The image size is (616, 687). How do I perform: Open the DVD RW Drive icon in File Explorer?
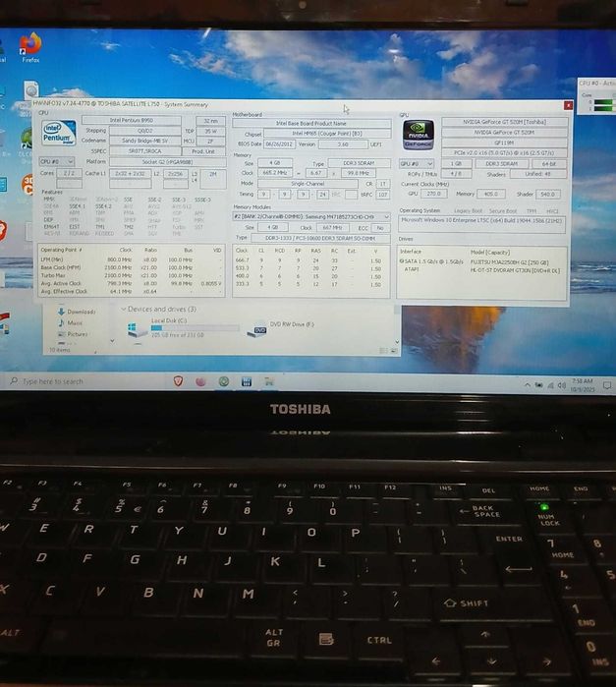pos(256,330)
